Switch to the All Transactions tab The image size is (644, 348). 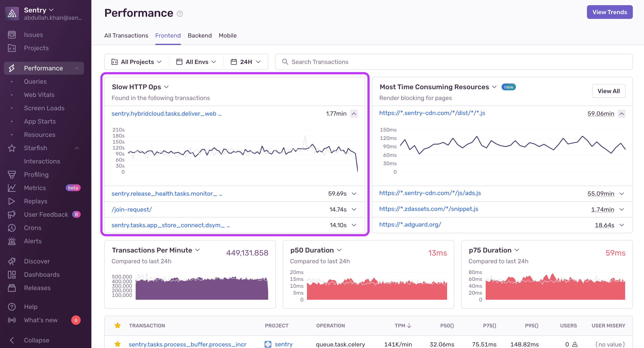click(126, 35)
